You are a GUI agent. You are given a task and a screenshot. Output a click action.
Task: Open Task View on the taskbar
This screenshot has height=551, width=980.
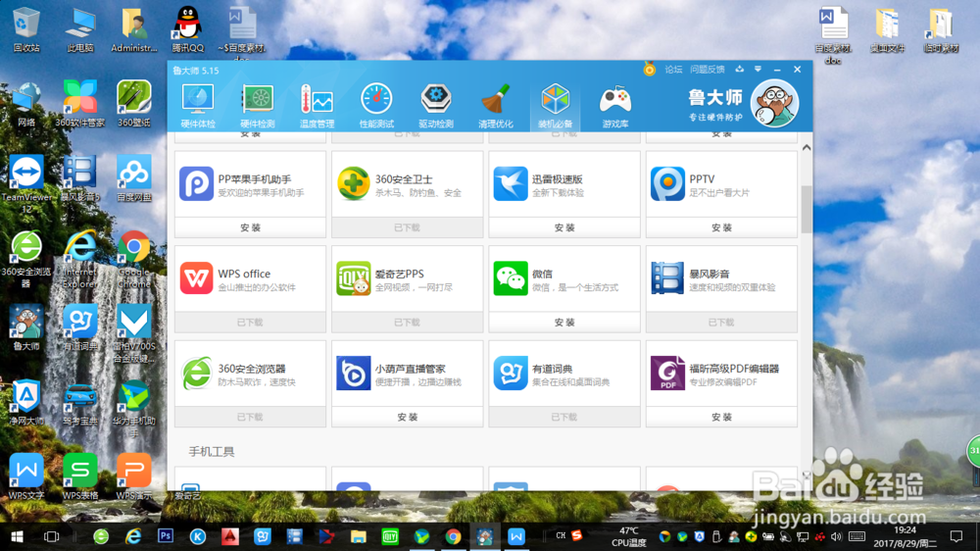pos(51,536)
